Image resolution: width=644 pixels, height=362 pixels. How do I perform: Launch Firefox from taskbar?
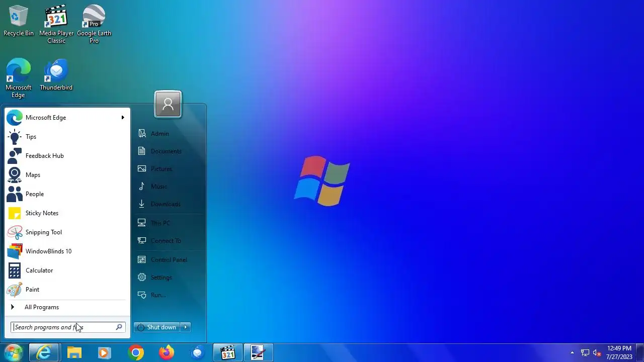pos(167,353)
